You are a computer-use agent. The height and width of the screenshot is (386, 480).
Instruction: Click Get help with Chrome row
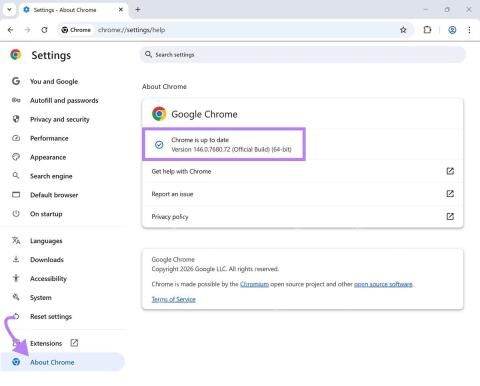click(303, 171)
